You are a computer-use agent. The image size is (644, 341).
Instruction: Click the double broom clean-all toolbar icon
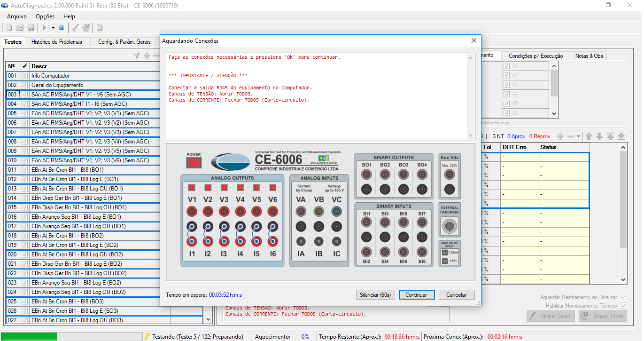pyautogui.click(x=86, y=28)
